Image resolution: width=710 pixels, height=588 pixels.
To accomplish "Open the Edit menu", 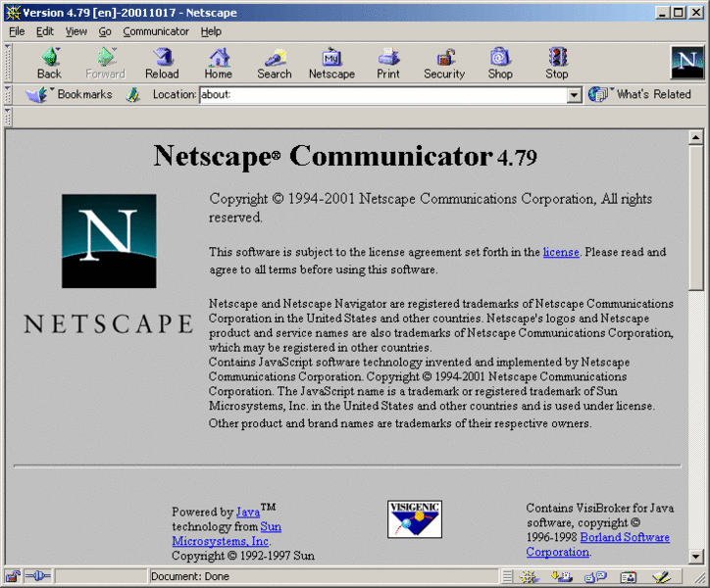I will point(45,31).
